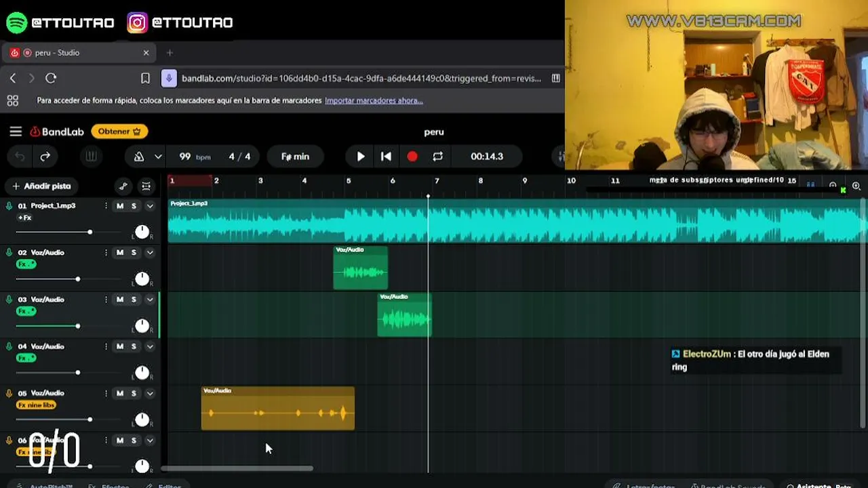868x488 pixels.
Task: Zoom in the timeline magnifier
Action: 856,186
